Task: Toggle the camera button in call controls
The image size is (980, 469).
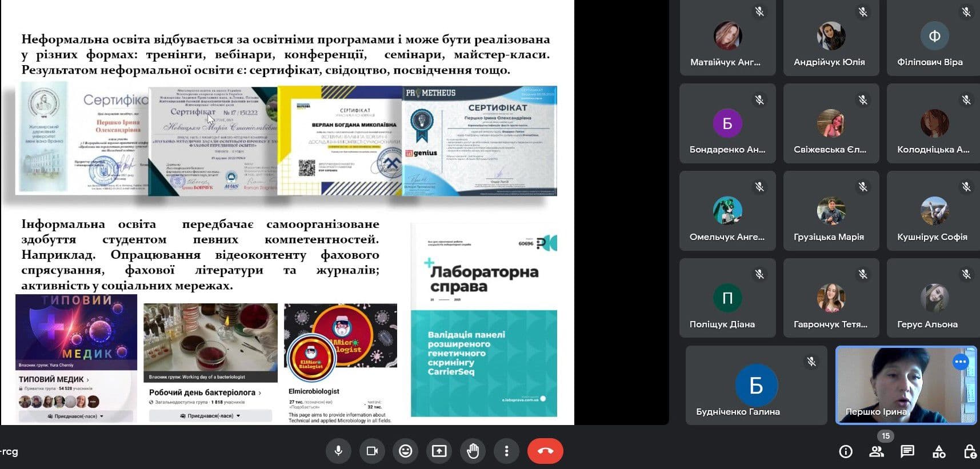Action: tap(372, 451)
